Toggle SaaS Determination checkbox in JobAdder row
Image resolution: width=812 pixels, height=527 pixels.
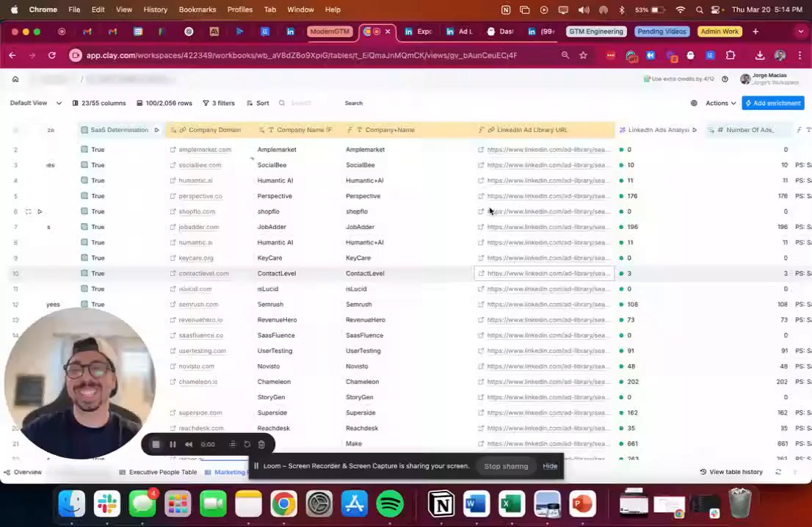click(x=84, y=227)
